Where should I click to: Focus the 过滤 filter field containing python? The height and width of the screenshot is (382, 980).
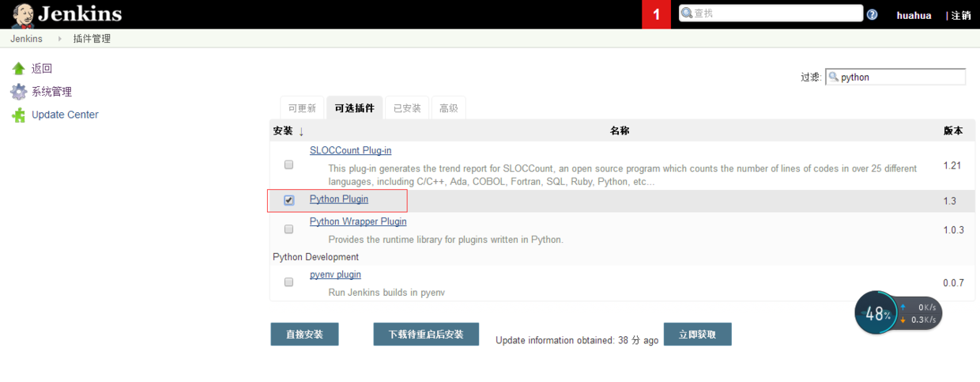pos(895,77)
